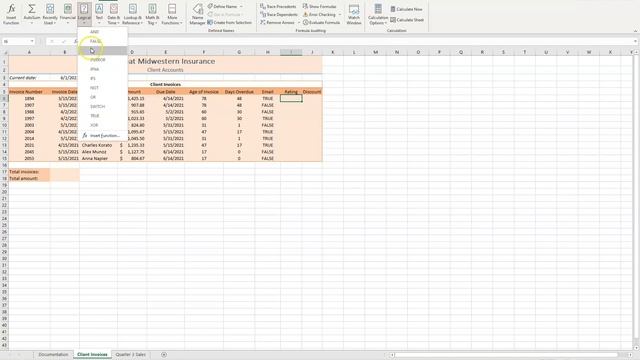Select column I header
This screenshot has height=360, width=640.
[x=291, y=52]
